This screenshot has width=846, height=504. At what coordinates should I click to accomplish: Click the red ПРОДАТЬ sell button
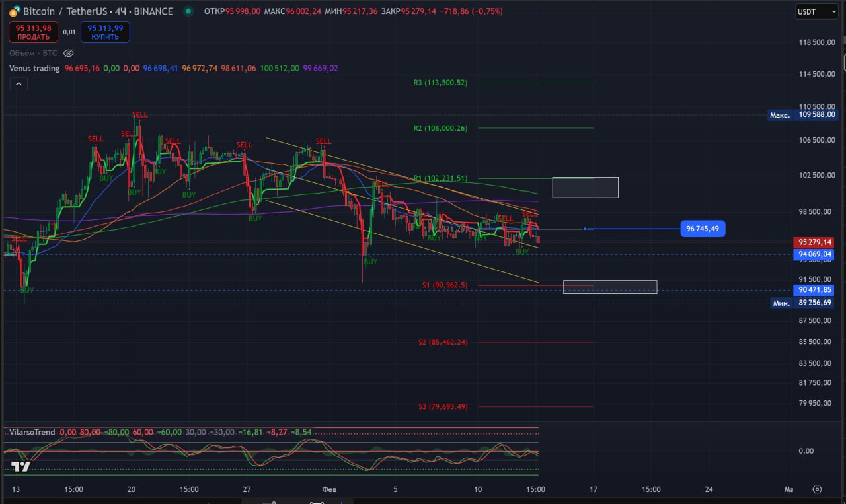(x=33, y=32)
